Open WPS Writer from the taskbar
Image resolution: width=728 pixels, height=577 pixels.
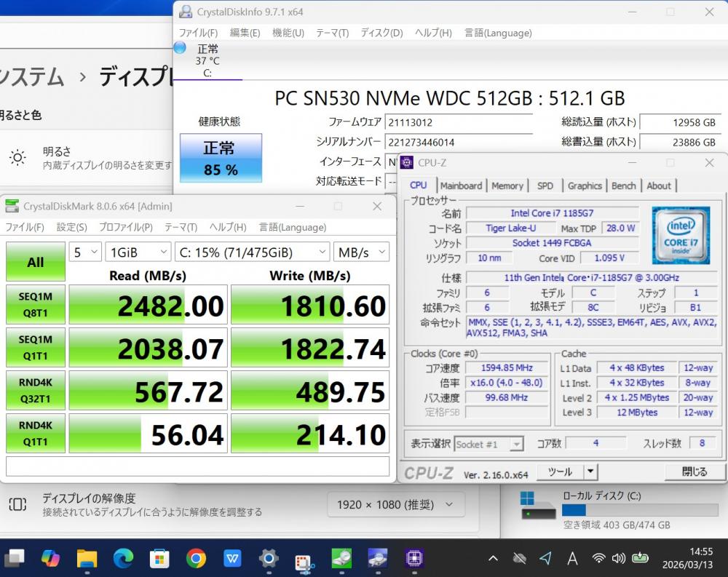point(232,558)
